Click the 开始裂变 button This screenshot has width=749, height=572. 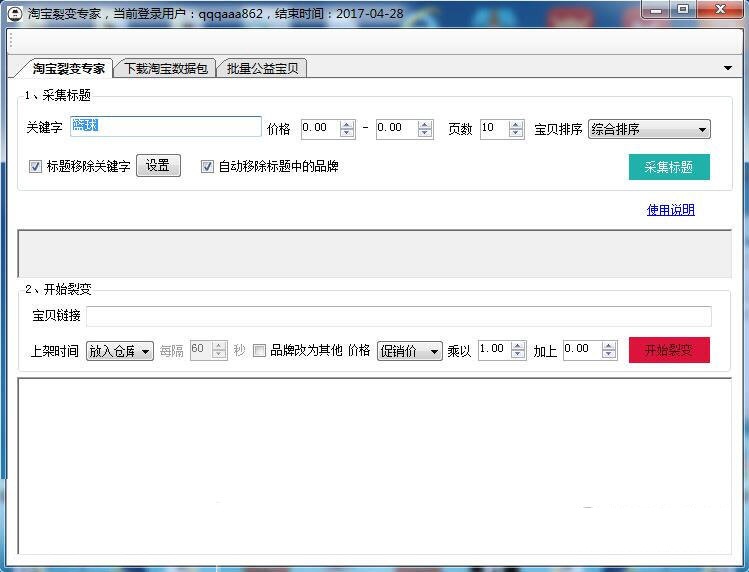point(669,350)
